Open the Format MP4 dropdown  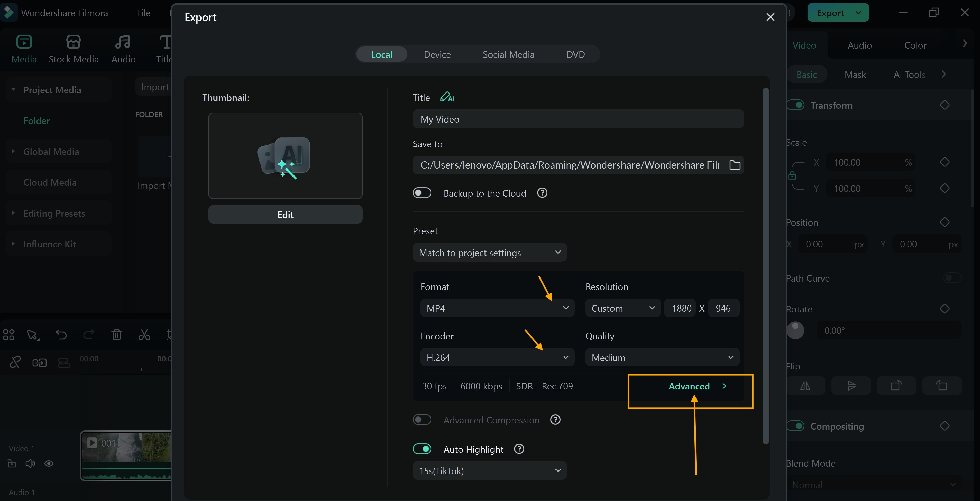pos(497,308)
